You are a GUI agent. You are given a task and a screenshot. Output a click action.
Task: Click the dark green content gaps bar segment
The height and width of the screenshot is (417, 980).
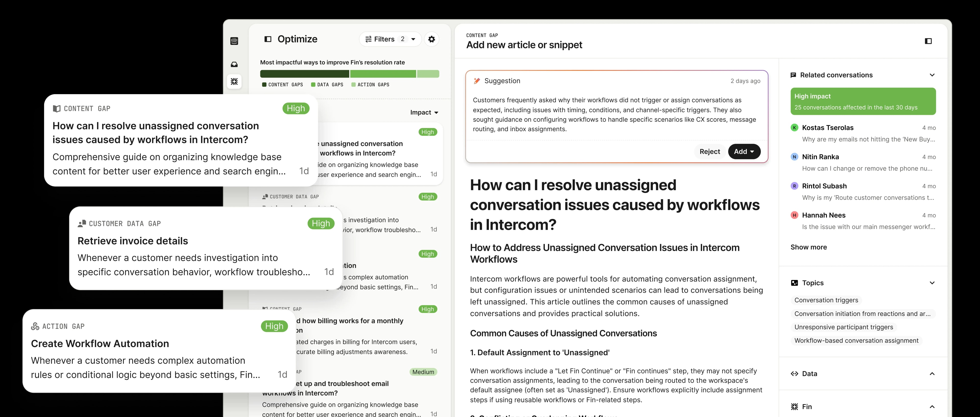pos(304,74)
